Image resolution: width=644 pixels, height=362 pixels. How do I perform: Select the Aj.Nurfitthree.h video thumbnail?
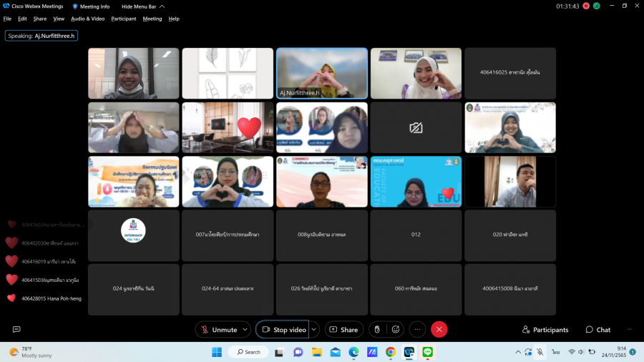[322, 73]
